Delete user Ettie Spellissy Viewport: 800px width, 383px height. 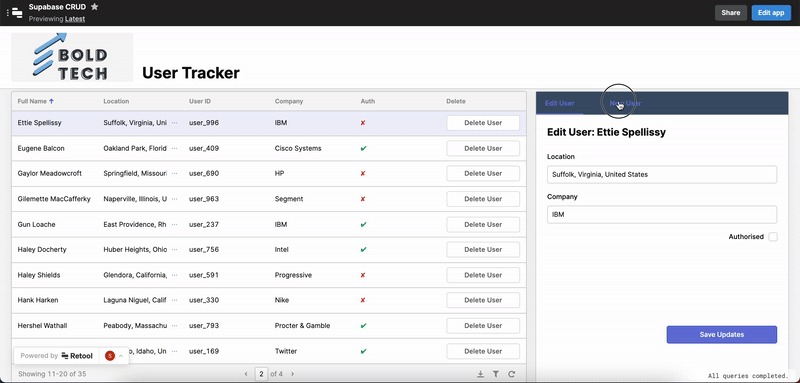pos(483,123)
